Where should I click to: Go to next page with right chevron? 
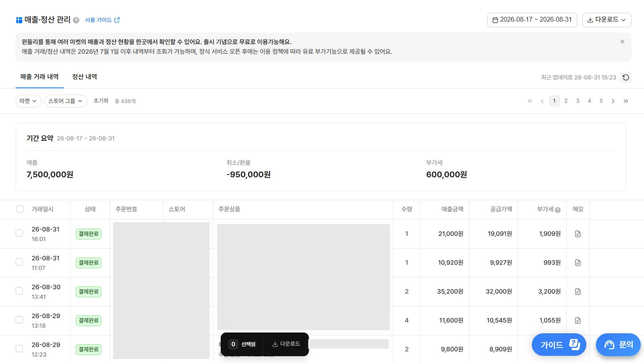pos(613,101)
